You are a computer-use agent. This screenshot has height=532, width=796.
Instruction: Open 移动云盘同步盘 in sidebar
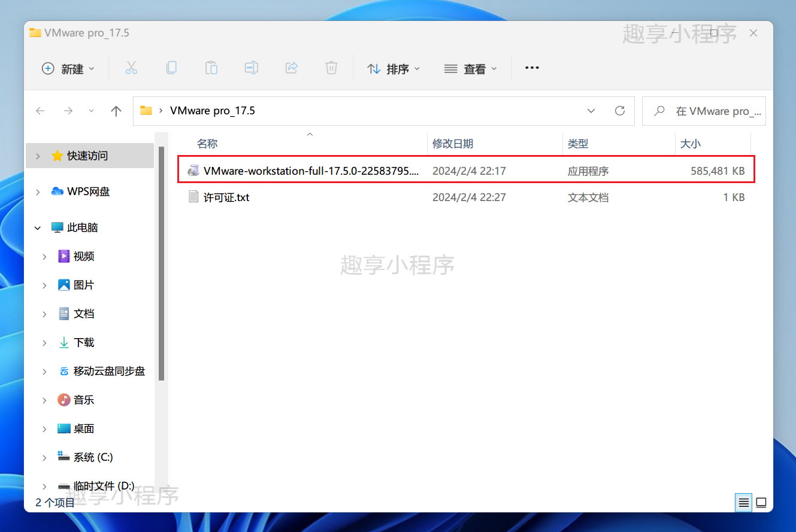click(109, 371)
